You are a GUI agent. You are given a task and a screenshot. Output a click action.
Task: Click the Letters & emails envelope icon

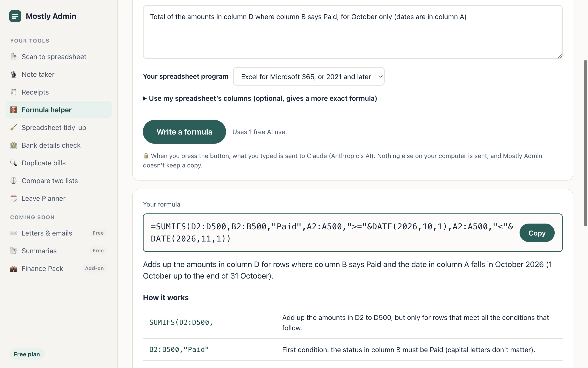pos(14,233)
